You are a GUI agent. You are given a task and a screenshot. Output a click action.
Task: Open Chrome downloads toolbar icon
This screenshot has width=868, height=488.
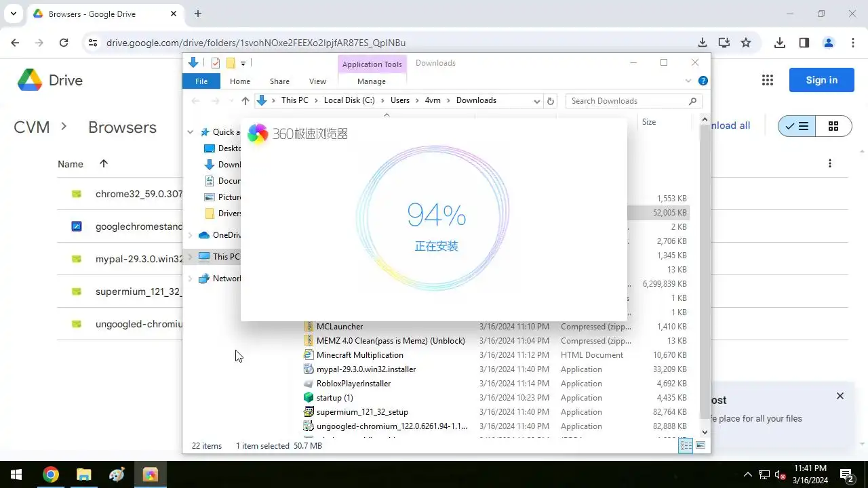780,43
